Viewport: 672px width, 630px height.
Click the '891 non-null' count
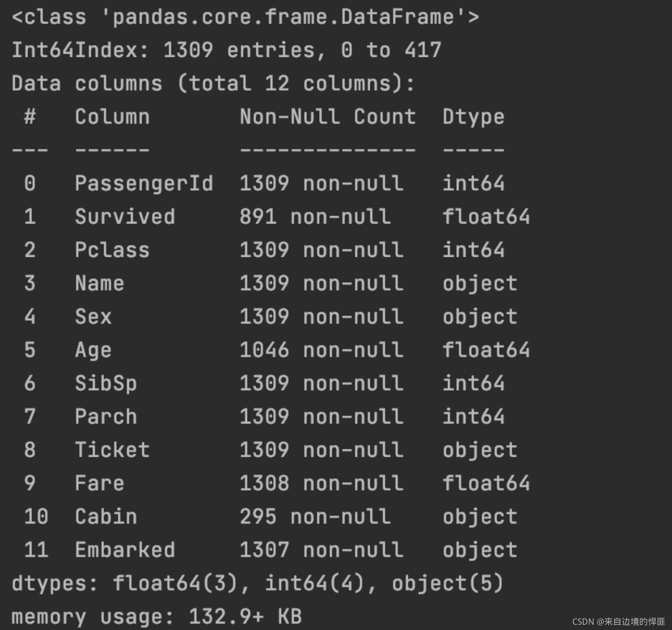(315, 217)
